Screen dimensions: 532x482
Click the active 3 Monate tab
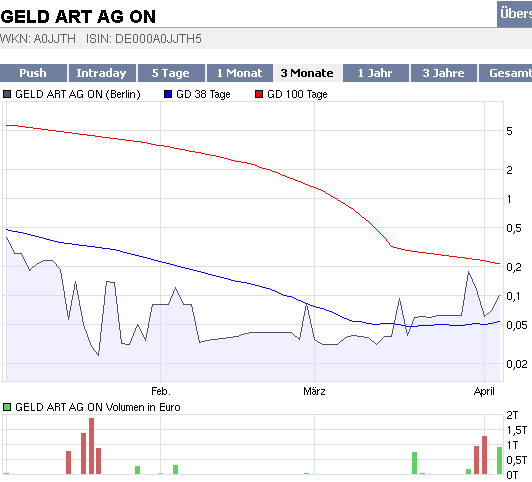click(307, 73)
